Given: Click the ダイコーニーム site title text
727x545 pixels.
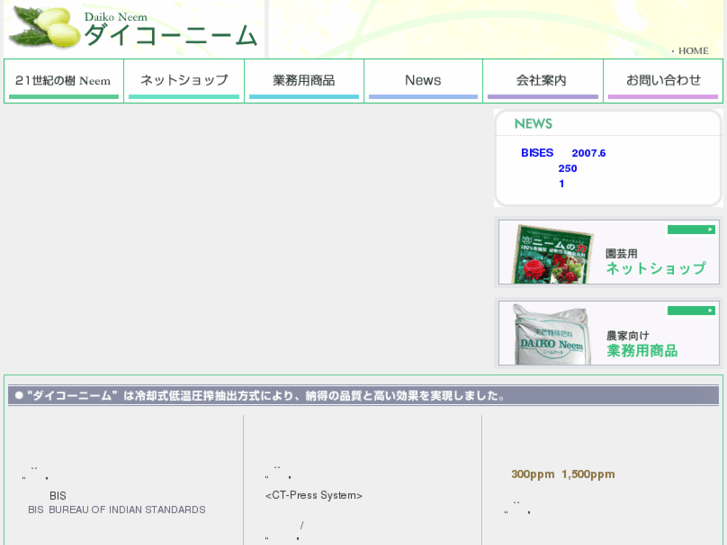Looking at the screenshot, I should tap(171, 35).
